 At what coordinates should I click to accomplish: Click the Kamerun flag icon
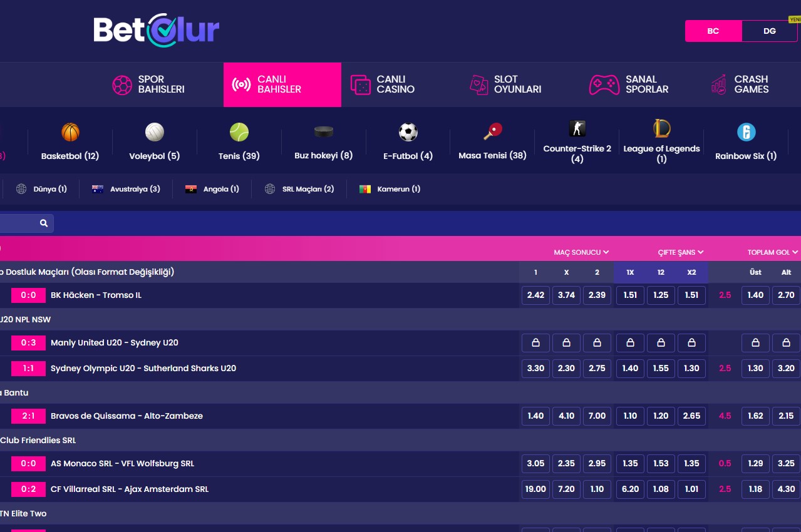tap(365, 189)
